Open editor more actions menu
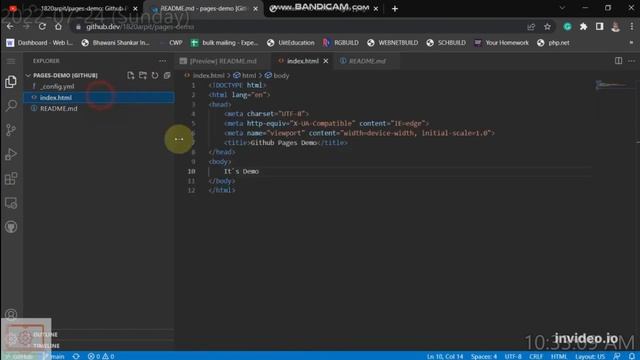Screen dimensions: 640x360 (x=631, y=61)
